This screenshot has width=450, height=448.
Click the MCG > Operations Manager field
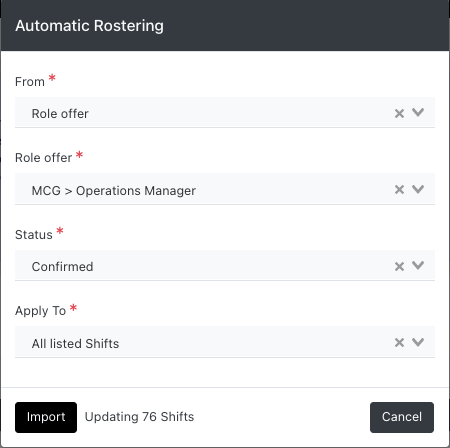point(225,189)
